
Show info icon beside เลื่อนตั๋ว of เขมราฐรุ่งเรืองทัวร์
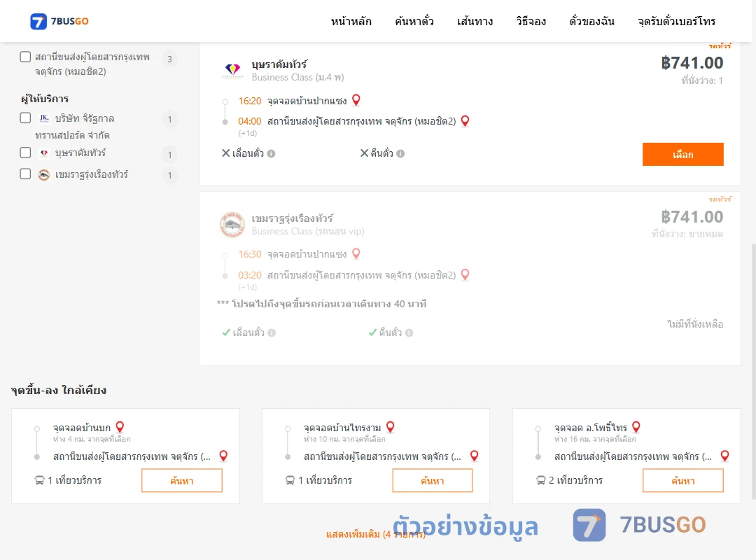click(x=272, y=332)
